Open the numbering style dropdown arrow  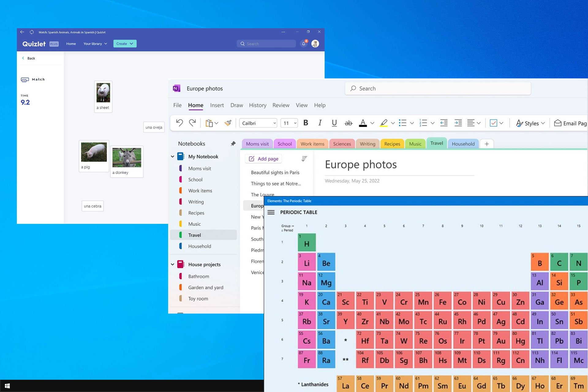click(x=432, y=123)
